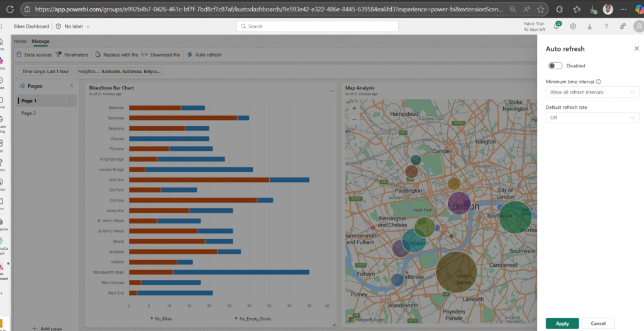Click the Minimum time interval info icon
This screenshot has width=644, height=331.
tap(598, 82)
